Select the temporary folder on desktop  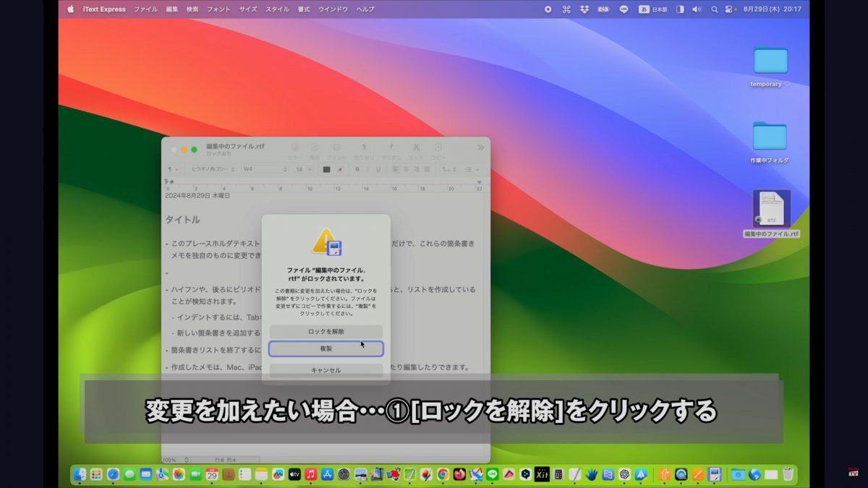pyautogui.click(x=770, y=67)
